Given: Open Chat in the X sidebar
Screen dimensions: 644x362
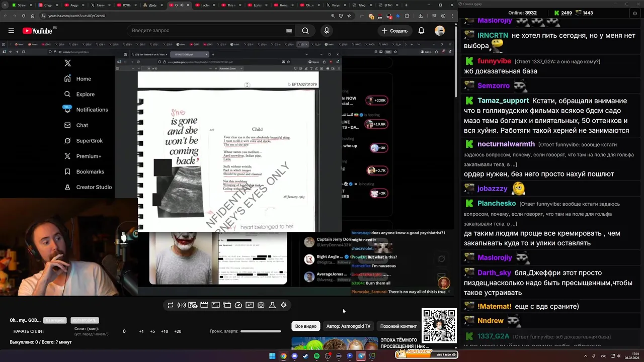Looking at the screenshot, I should 76,125.
